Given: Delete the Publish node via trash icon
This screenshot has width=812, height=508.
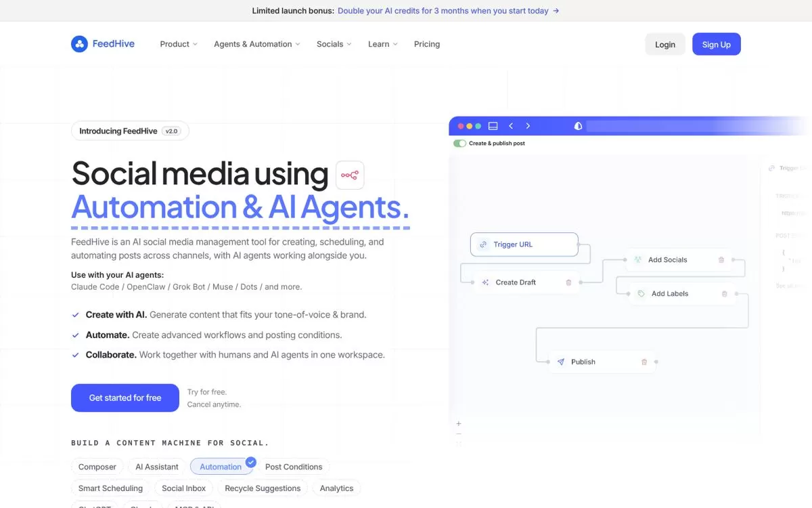Looking at the screenshot, I should (x=644, y=362).
